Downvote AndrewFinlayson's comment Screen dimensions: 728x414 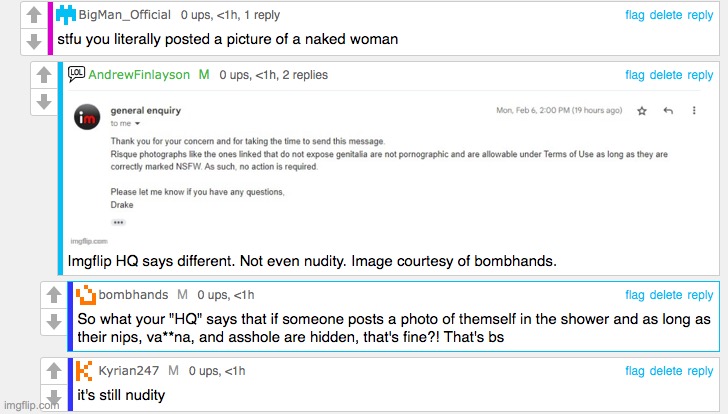click(x=44, y=101)
